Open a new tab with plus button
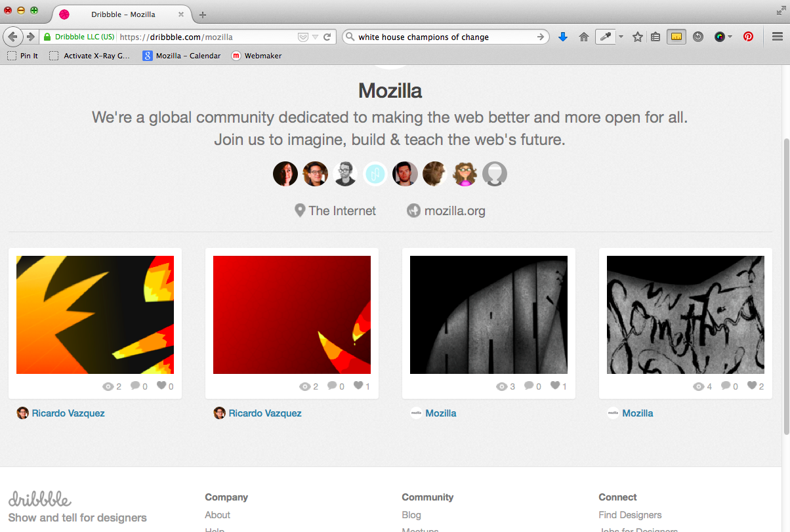The image size is (790, 532). (203, 14)
